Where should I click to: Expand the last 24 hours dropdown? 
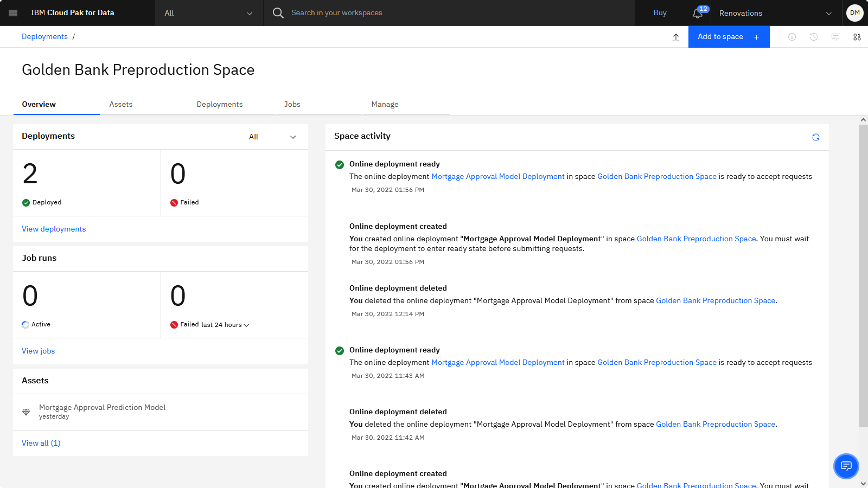pos(226,325)
